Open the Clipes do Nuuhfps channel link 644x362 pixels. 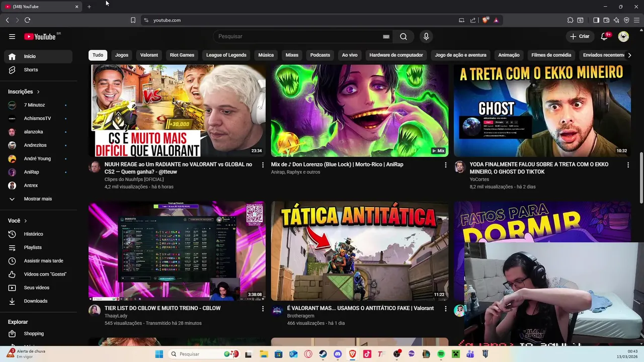coord(134,179)
